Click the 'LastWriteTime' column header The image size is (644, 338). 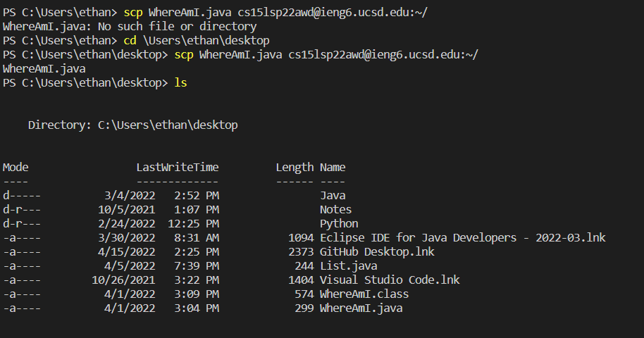(x=178, y=167)
